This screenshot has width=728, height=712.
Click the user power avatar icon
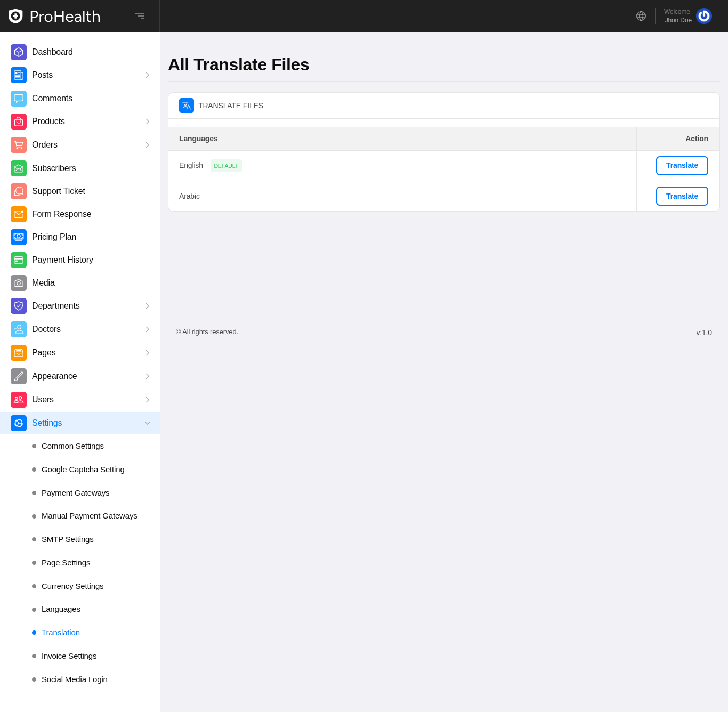(x=703, y=16)
